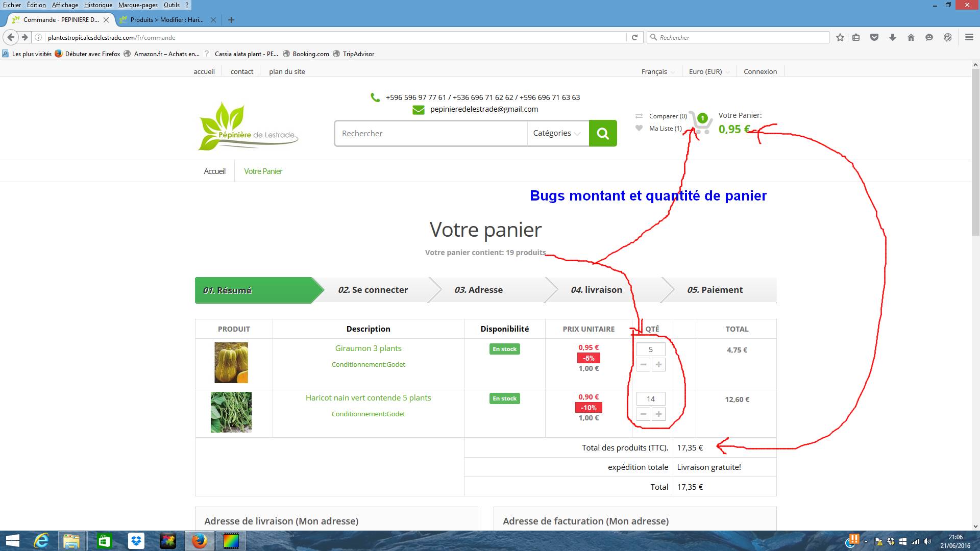Increase Giraumon 3 plants quantity with plus
The width and height of the screenshot is (980, 551).
(658, 365)
